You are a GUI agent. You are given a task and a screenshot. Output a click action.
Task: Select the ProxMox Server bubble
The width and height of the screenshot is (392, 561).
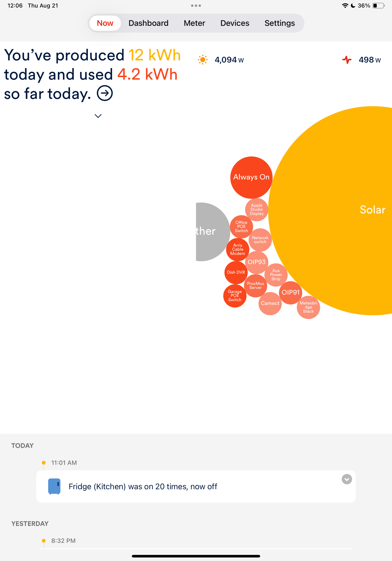tap(255, 286)
